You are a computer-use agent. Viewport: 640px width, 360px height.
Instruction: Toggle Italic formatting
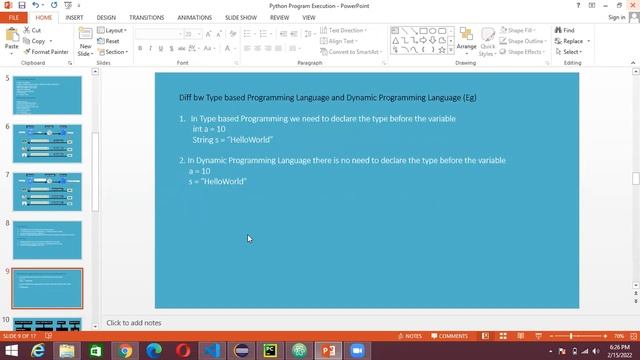(x=150, y=49)
